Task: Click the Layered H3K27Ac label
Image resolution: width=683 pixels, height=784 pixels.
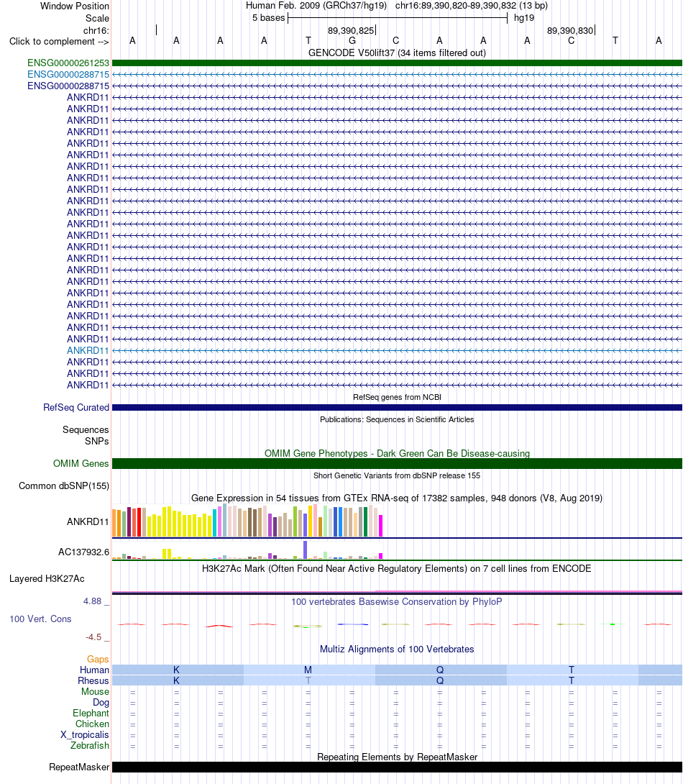Action: pyautogui.click(x=47, y=578)
